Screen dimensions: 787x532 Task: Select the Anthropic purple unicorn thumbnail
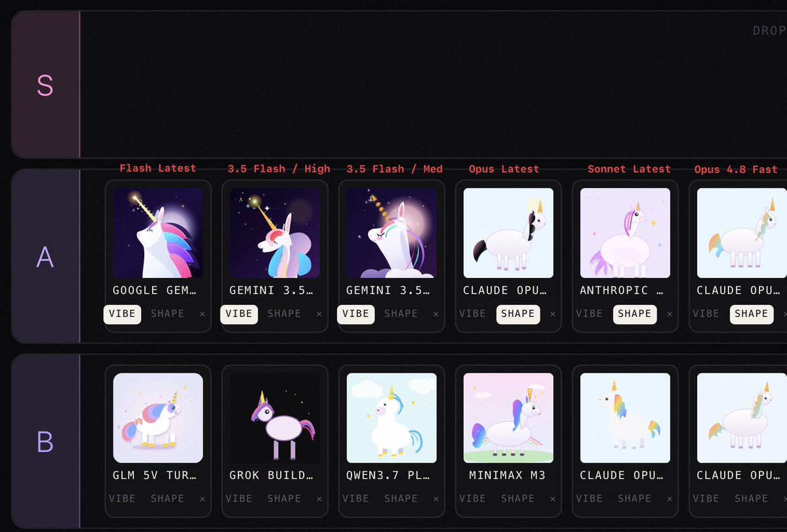click(625, 233)
